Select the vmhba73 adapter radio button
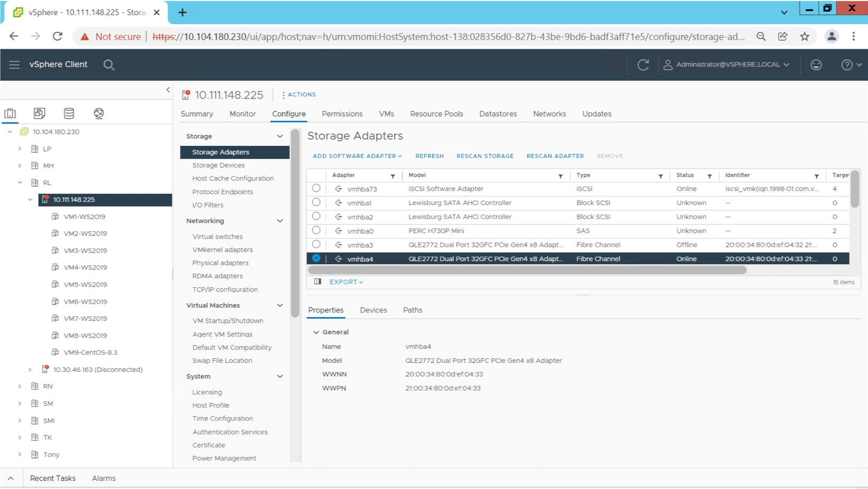The height and width of the screenshot is (489, 868). tap(316, 188)
